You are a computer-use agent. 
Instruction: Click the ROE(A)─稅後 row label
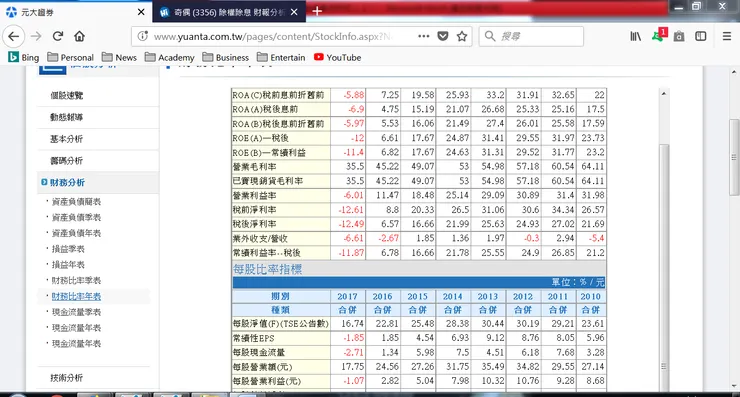(x=261, y=138)
